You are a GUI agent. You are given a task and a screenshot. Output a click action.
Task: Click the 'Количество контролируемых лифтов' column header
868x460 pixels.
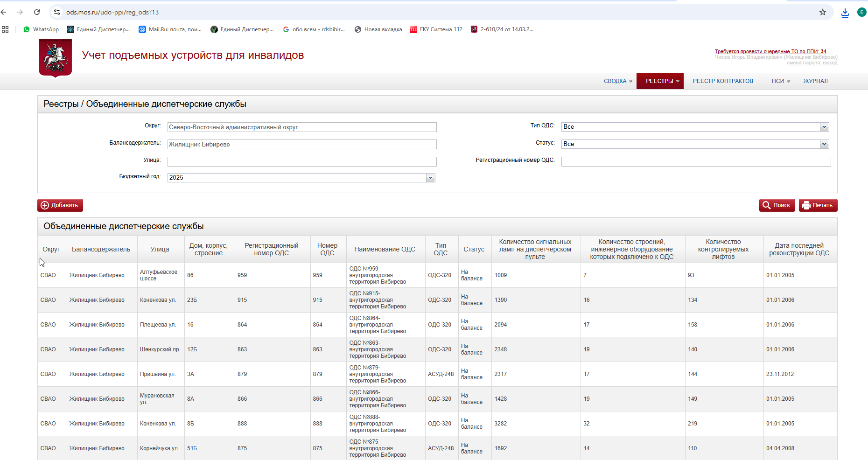click(723, 249)
